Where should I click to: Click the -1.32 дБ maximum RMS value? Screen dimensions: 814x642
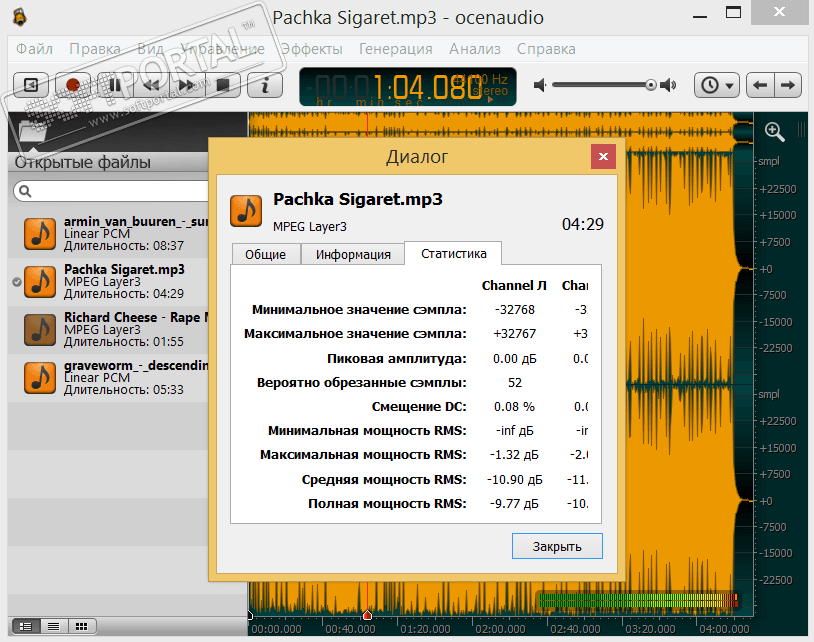(x=514, y=455)
